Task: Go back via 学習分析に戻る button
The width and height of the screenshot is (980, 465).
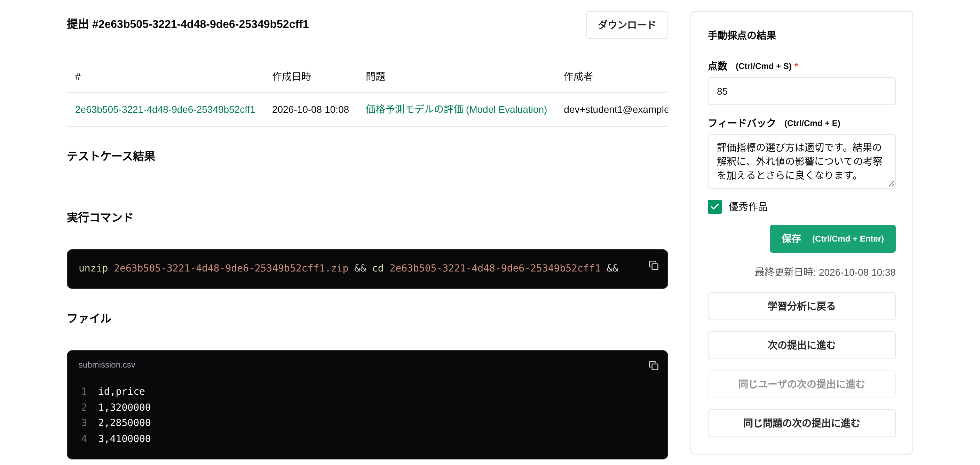Action: [x=801, y=306]
